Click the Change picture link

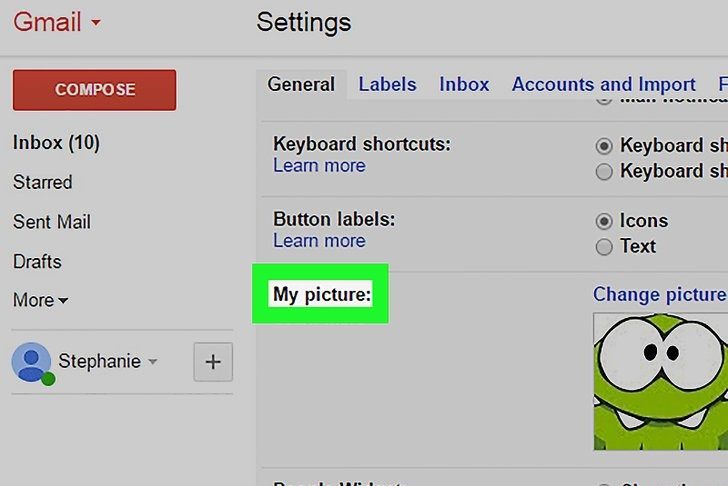tap(659, 294)
